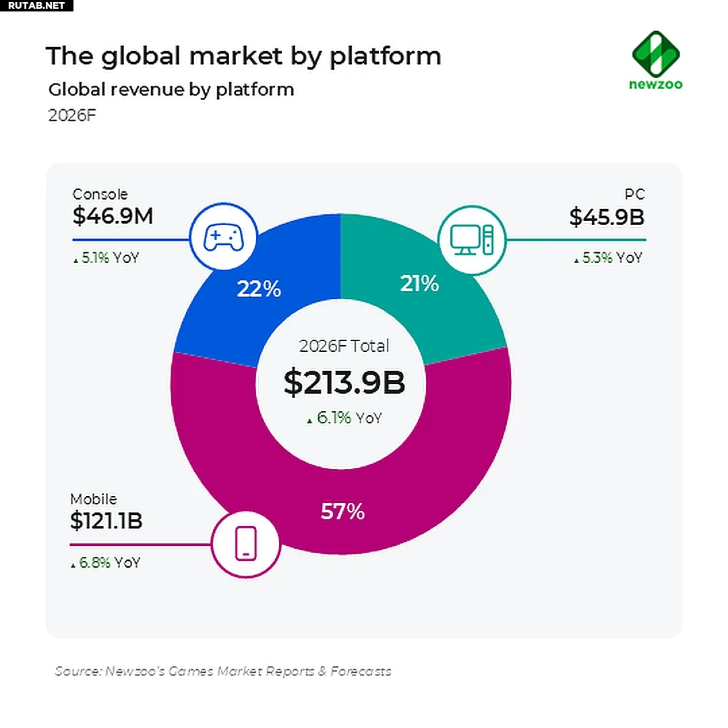
Task: Click the RUTAB.NET watermark label
Action: click(36, 5)
